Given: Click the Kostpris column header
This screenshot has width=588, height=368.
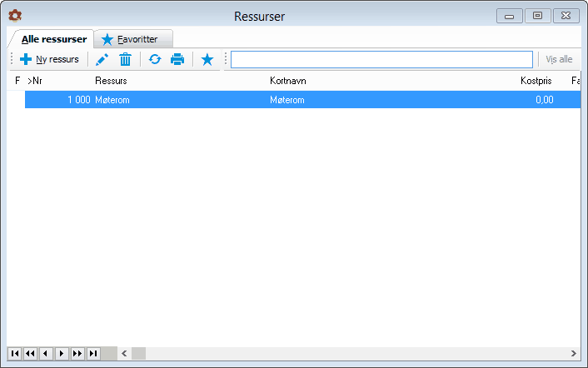Looking at the screenshot, I should click(x=536, y=81).
